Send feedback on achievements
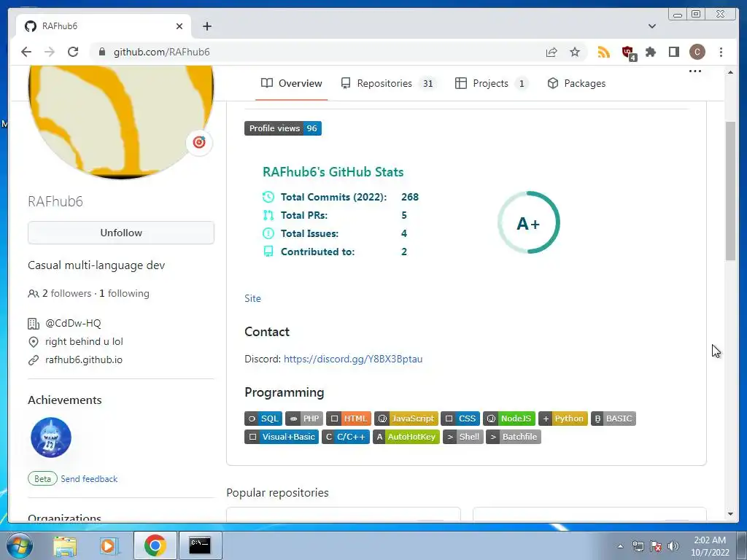 click(89, 478)
